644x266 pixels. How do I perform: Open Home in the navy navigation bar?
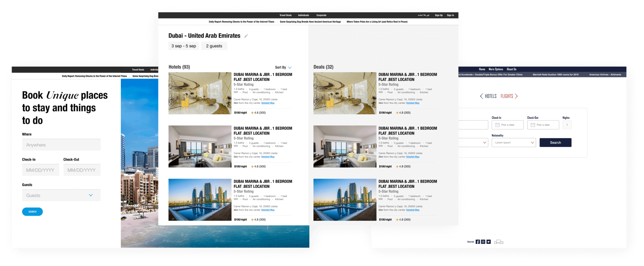pos(482,69)
